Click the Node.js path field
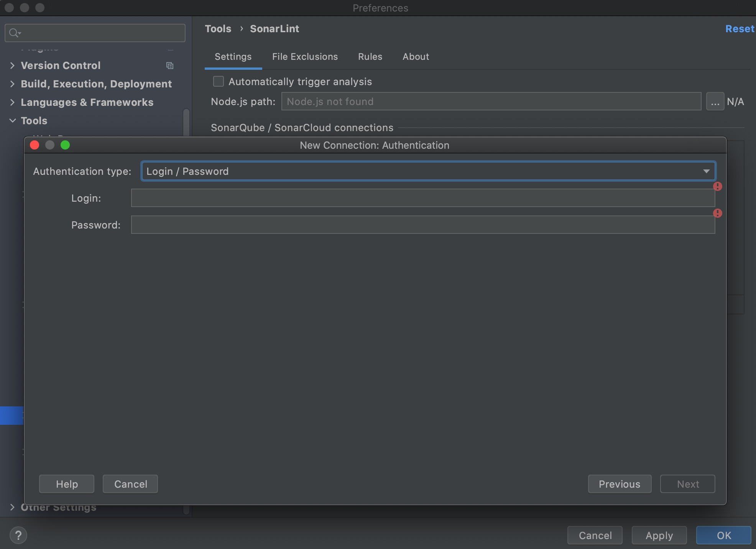The width and height of the screenshot is (756, 549). (491, 101)
